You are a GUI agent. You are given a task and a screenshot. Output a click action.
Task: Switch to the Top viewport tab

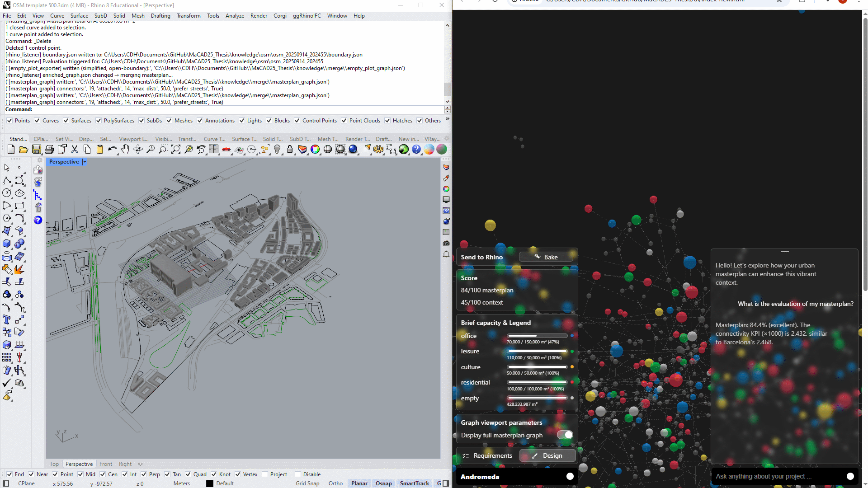(x=54, y=464)
